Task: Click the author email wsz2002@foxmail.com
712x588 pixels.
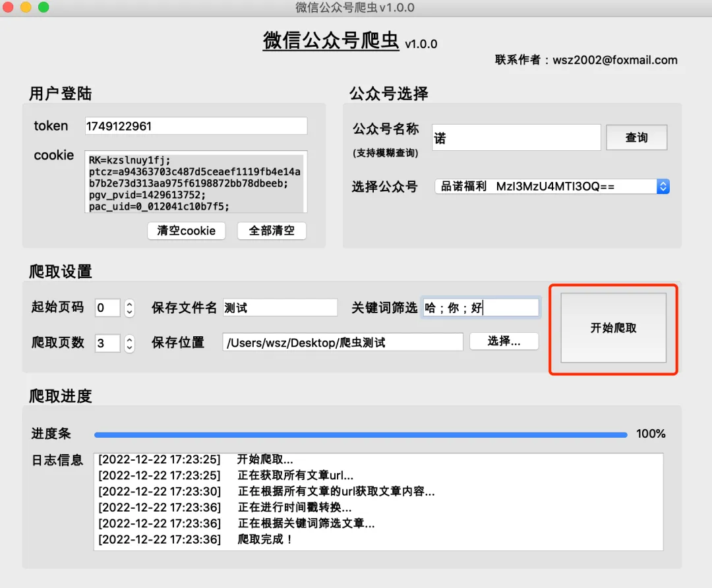Action: [x=615, y=60]
